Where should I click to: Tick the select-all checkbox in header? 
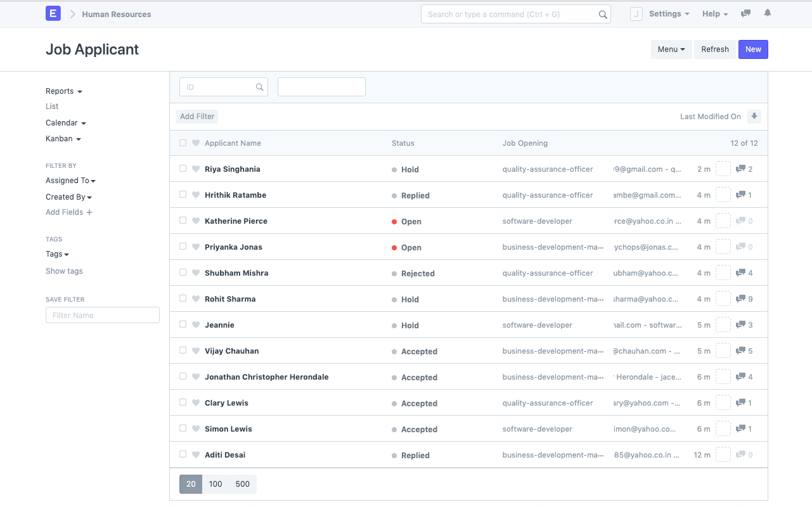tap(183, 143)
